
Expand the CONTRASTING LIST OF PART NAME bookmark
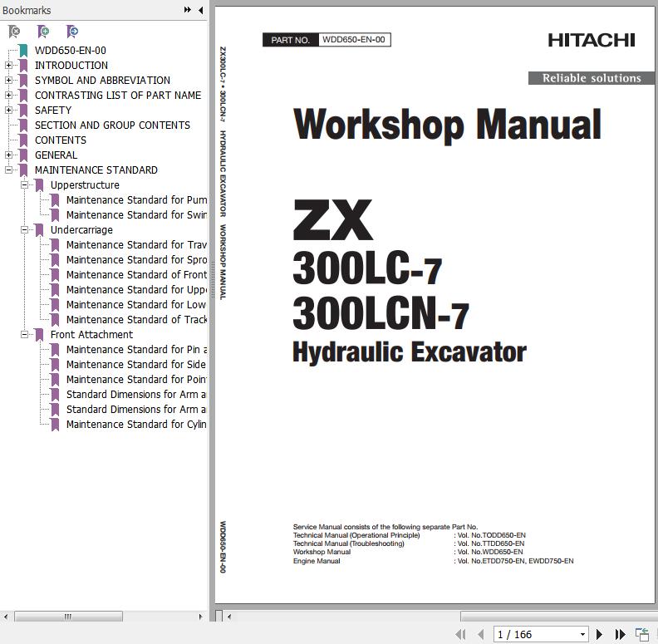(x=8, y=96)
